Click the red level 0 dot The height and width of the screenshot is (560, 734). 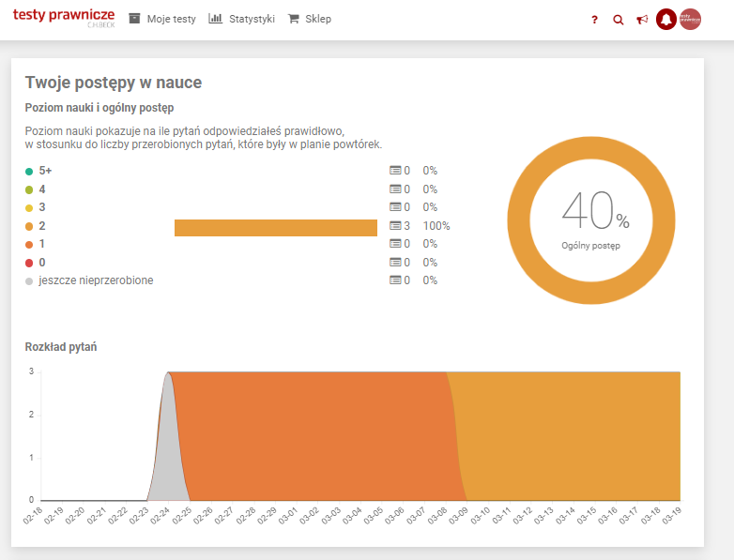click(29, 263)
